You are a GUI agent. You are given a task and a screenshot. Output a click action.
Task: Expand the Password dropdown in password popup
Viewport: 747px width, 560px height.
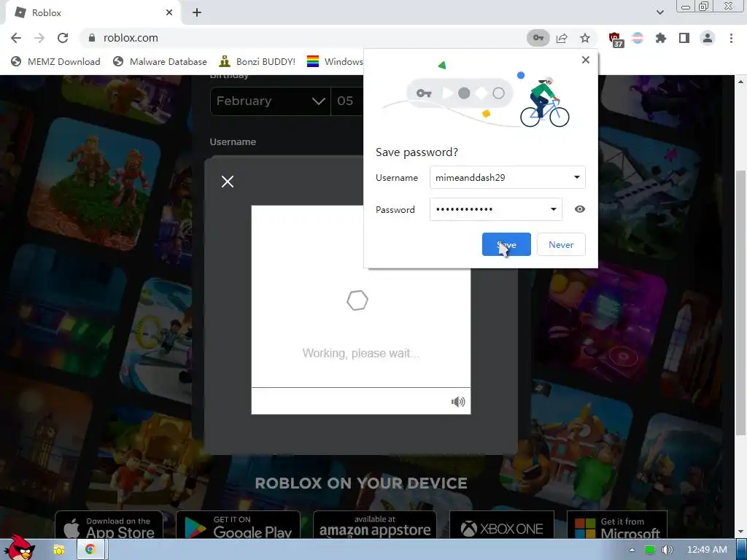(x=553, y=209)
